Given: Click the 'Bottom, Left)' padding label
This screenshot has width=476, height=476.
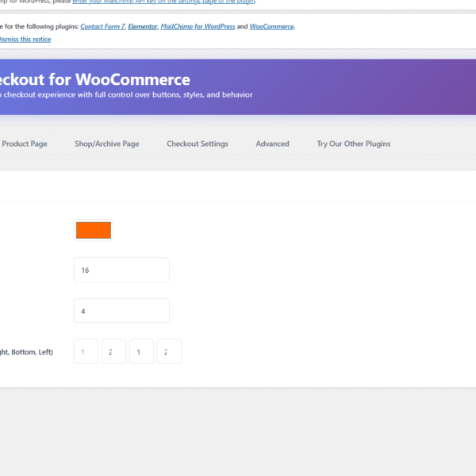Looking at the screenshot, I should (26, 351).
